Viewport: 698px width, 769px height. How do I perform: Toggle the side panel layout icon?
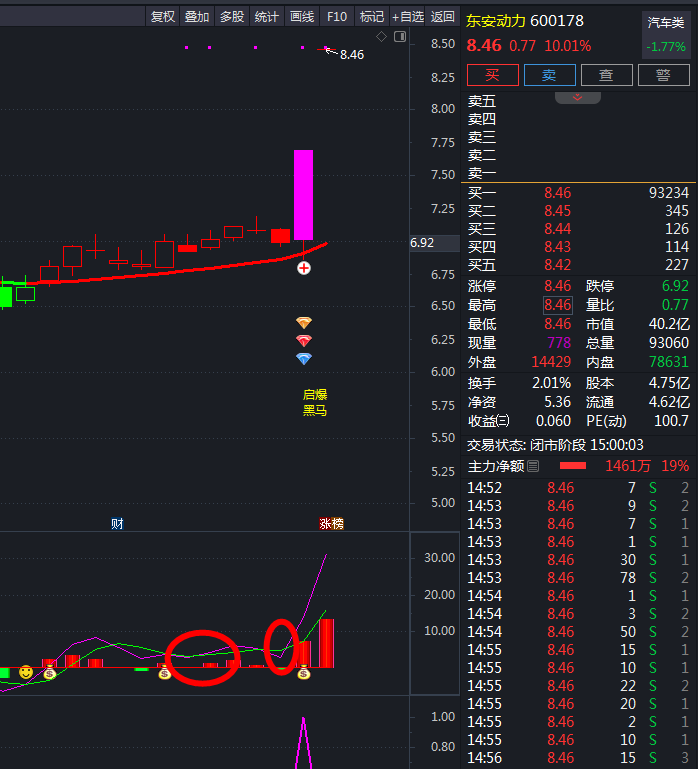400,36
